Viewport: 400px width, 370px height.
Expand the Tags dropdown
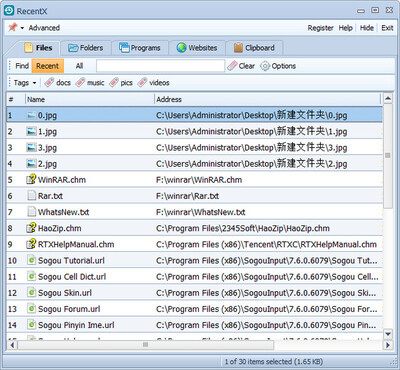click(25, 83)
